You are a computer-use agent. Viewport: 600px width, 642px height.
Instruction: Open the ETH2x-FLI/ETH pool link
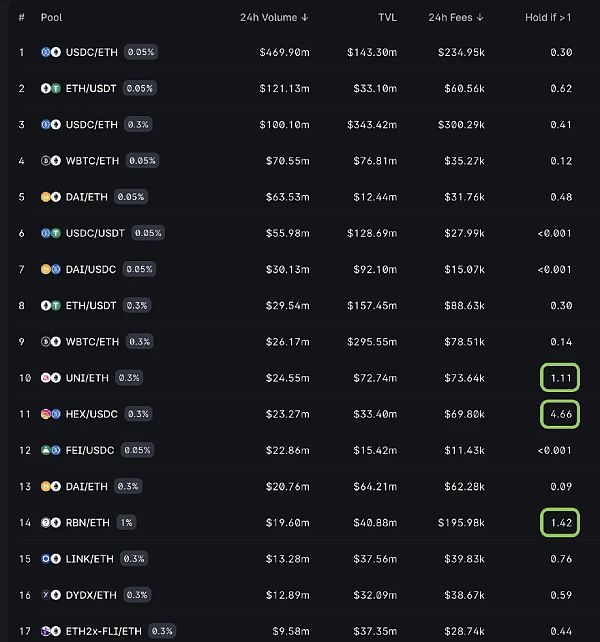tap(104, 631)
